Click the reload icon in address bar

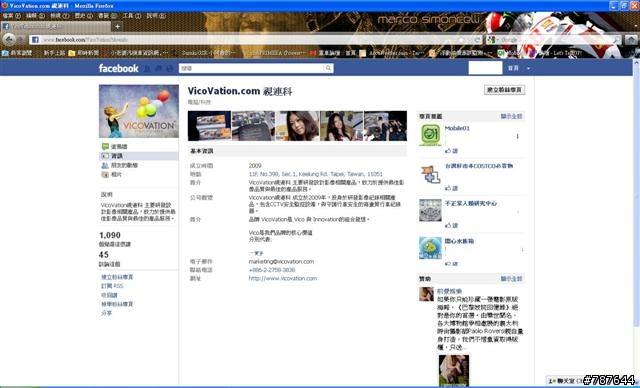pyautogui.click(x=477, y=40)
